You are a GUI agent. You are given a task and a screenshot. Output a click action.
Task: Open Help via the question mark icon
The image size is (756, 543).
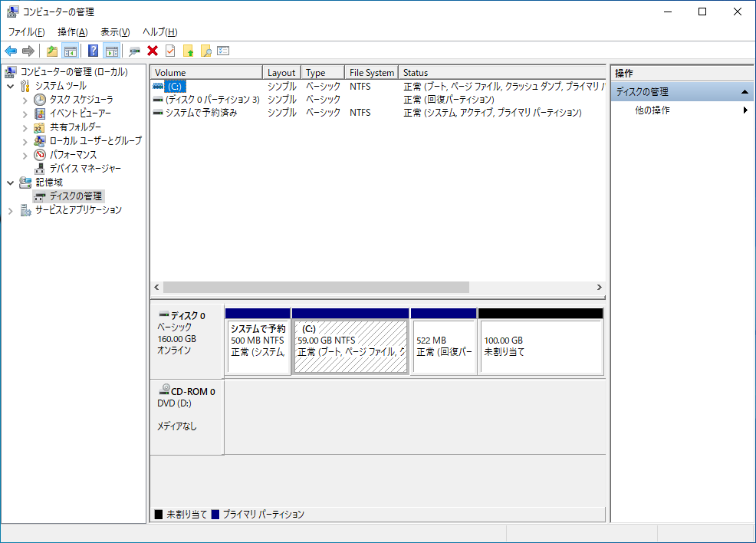pyautogui.click(x=92, y=51)
